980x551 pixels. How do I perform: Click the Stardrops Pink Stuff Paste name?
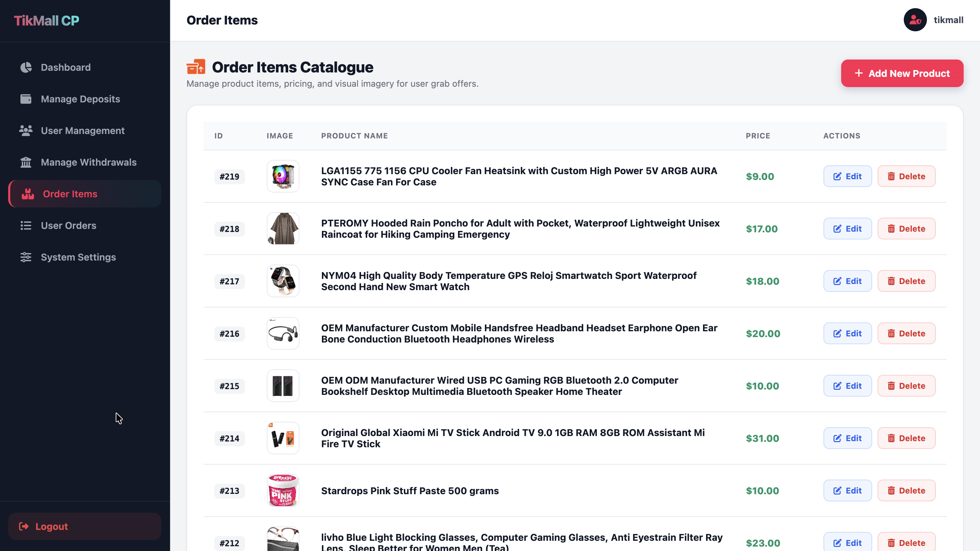click(410, 491)
